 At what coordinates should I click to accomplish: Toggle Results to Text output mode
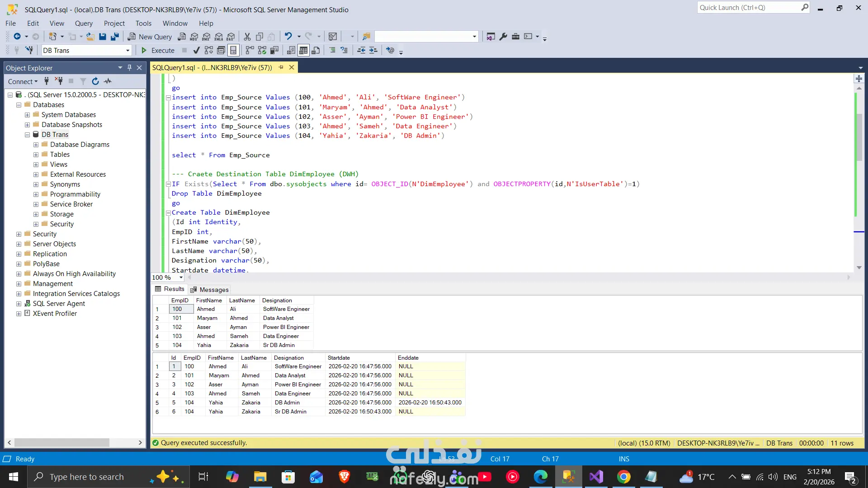point(292,50)
